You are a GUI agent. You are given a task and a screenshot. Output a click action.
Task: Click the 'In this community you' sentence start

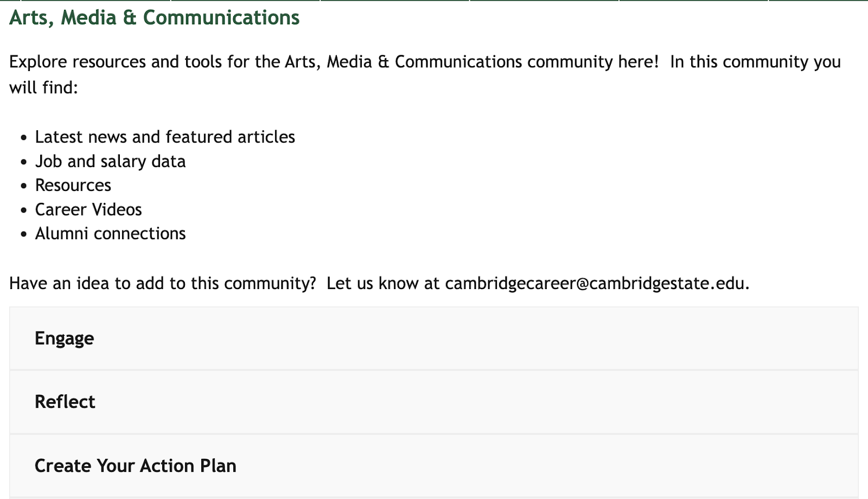coord(755,62)
